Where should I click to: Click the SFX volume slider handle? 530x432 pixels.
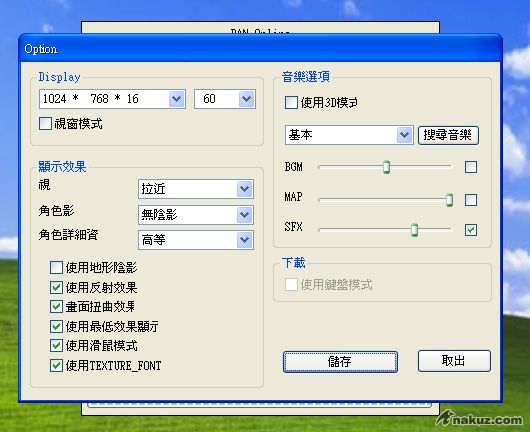point(414,230)
